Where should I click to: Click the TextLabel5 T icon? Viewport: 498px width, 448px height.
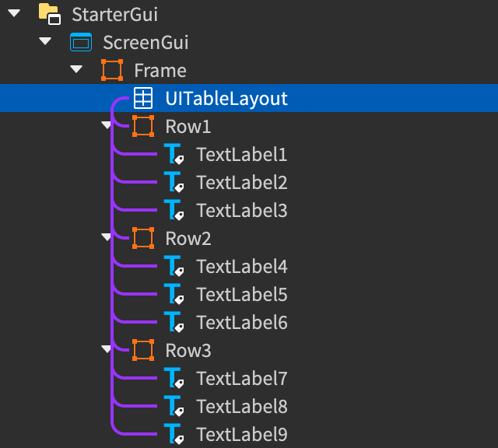coord(174,294)
